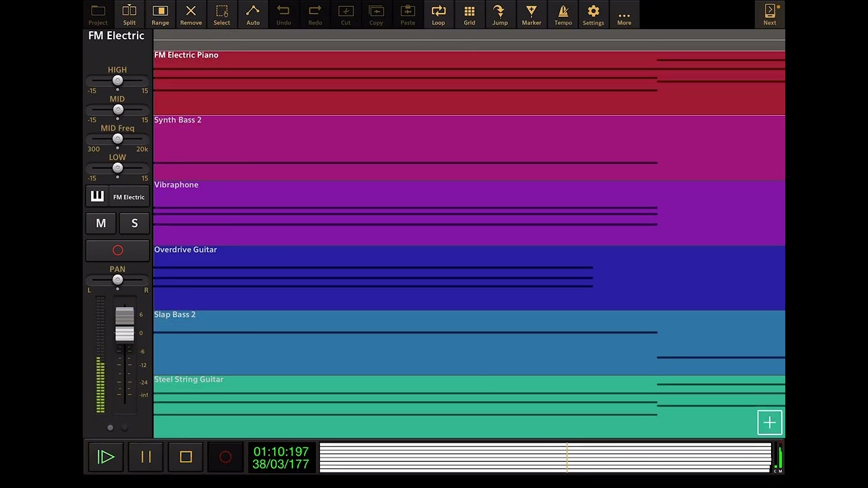Add a Marker
The height and width of the screenshot is (488, 868).
click(531, 14)
